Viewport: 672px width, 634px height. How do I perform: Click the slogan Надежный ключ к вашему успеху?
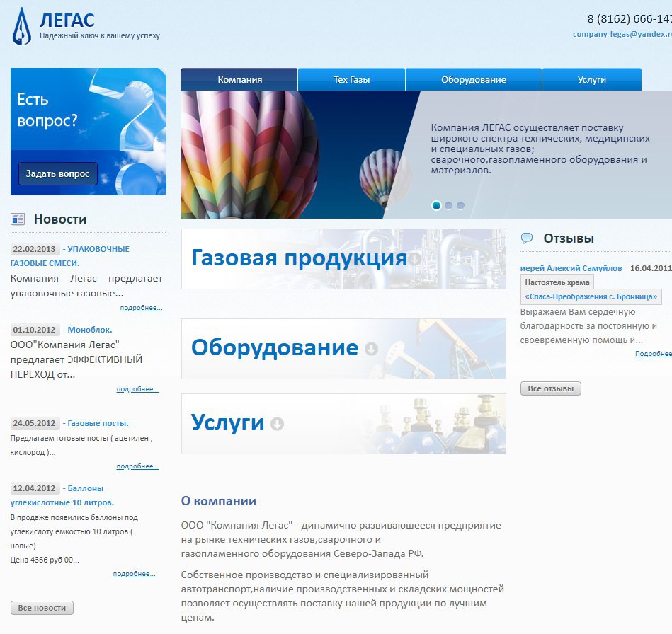tap(100, 35)
